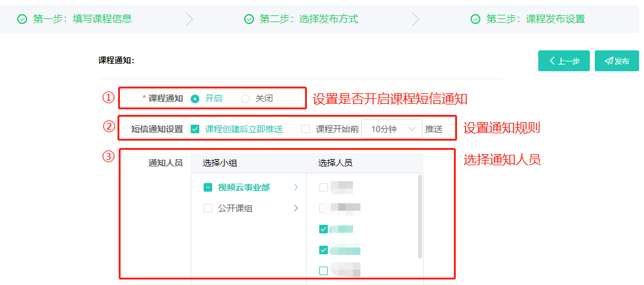Click the arrow separator after step one
Screen dimensions: 644x285
(189, 19)
